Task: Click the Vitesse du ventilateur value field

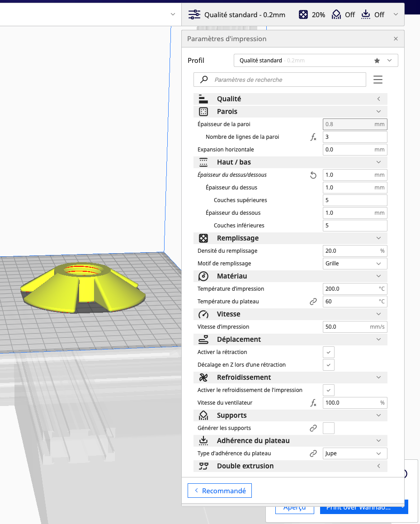Action: click(355, 403)
